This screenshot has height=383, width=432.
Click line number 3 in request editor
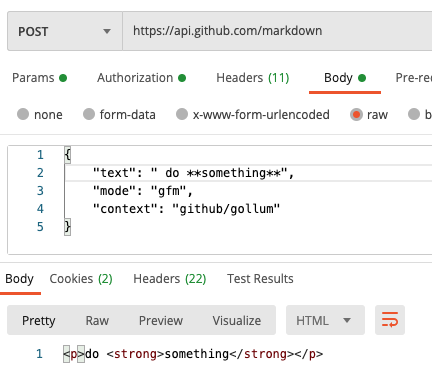pyautogui.click(x=40, y=191)
